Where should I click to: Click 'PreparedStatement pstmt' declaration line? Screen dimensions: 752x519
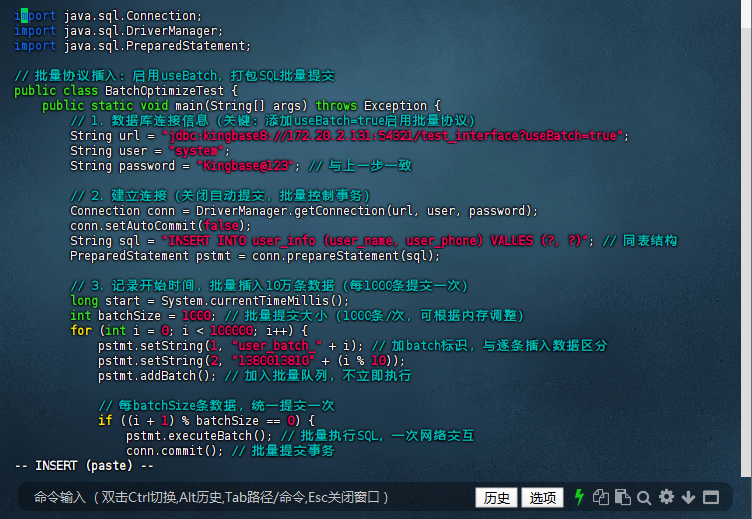255,256
